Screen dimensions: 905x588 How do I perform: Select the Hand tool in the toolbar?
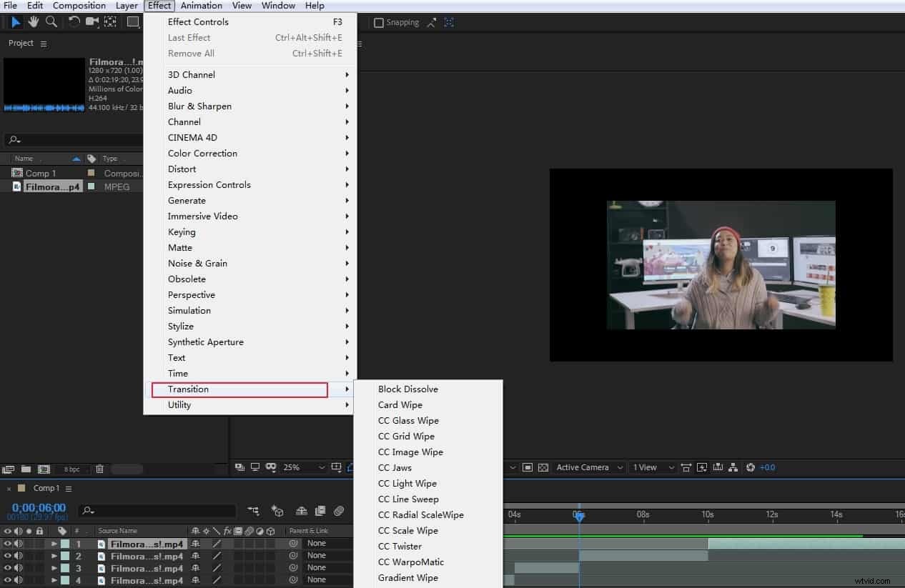point(33,22)
